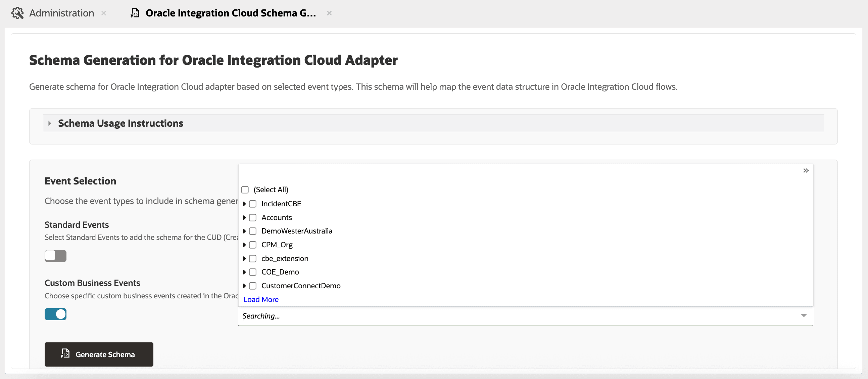Expand the DemoWesterAustralia node arrow

pos(244,231)
